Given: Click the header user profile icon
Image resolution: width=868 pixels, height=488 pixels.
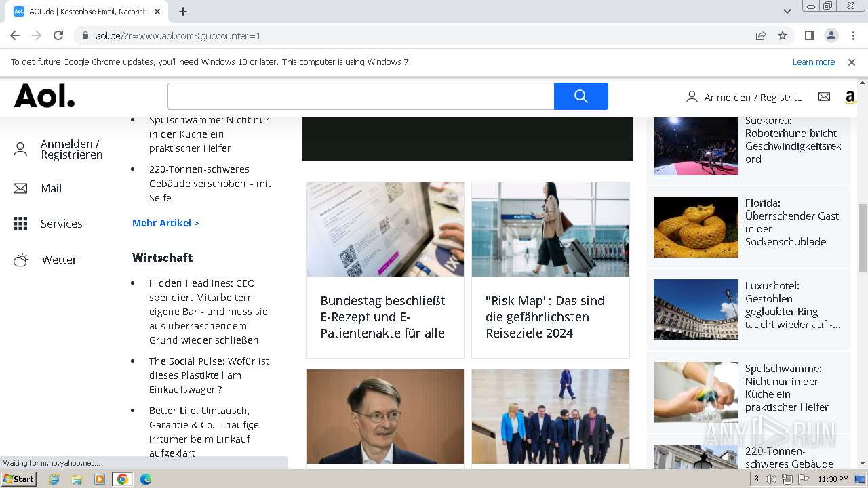Looking at the screenshot, I should (692, 97).
